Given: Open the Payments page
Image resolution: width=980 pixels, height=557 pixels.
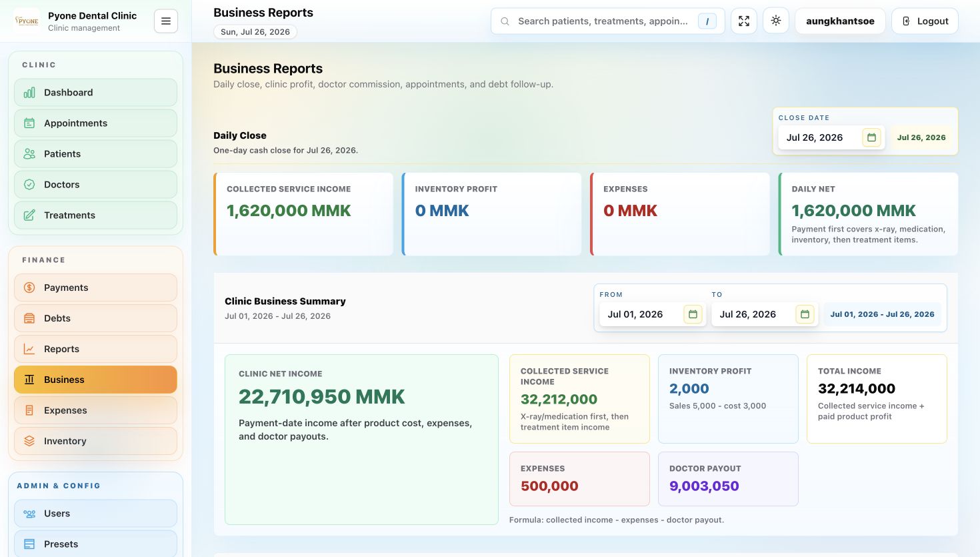Looking at the screenshot, I should tap(95, 288).
